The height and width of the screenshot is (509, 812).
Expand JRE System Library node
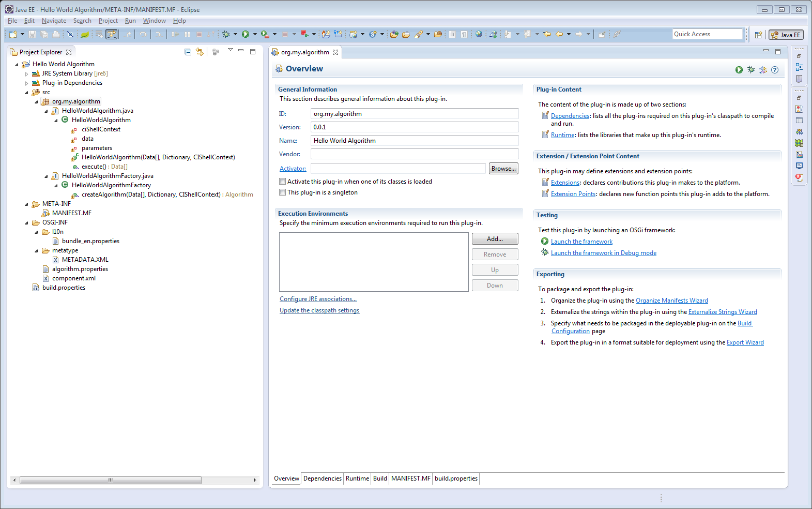coord(26,74)
